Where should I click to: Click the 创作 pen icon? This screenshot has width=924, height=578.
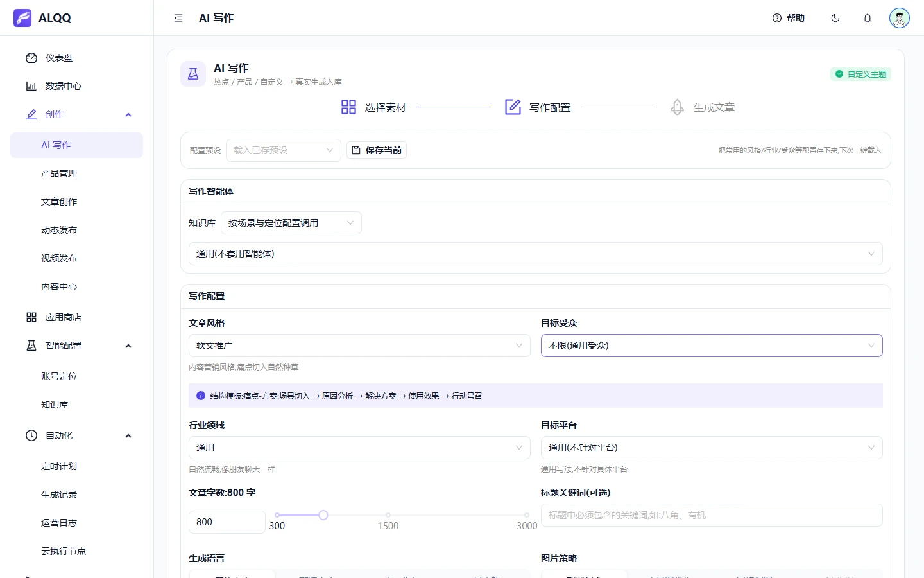[x=31, y=114]
